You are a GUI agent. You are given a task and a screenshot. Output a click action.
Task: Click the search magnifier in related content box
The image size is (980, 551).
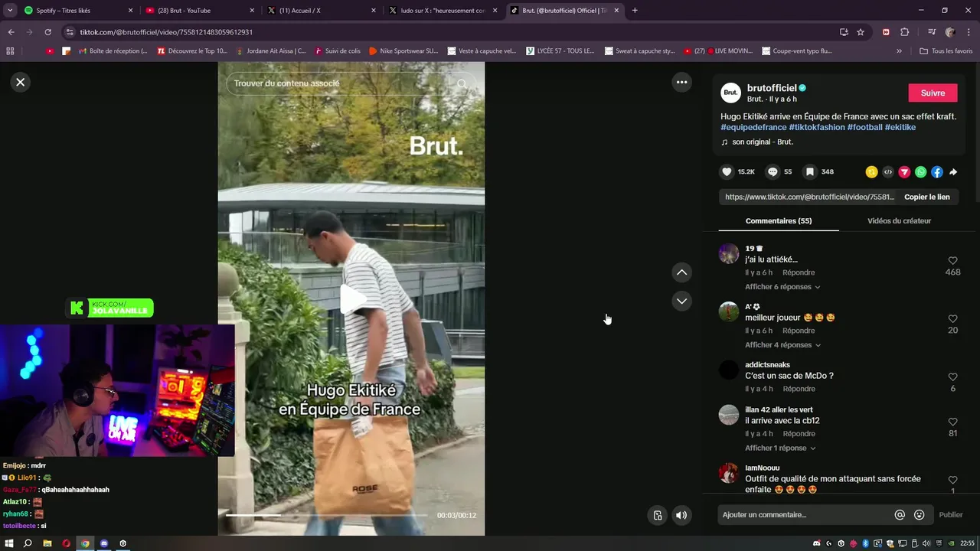coord(462,83)
